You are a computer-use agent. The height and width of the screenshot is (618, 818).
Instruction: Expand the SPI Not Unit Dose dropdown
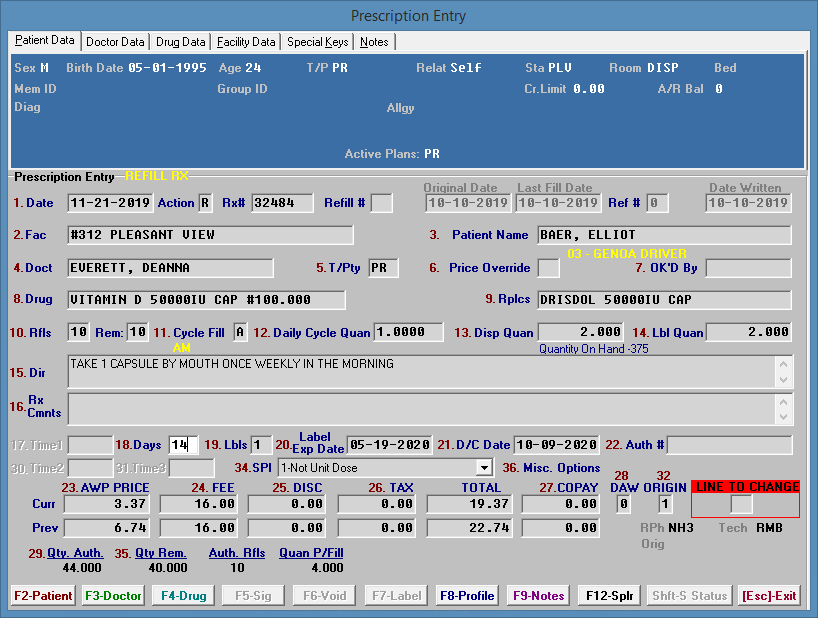tap(484, 467)
